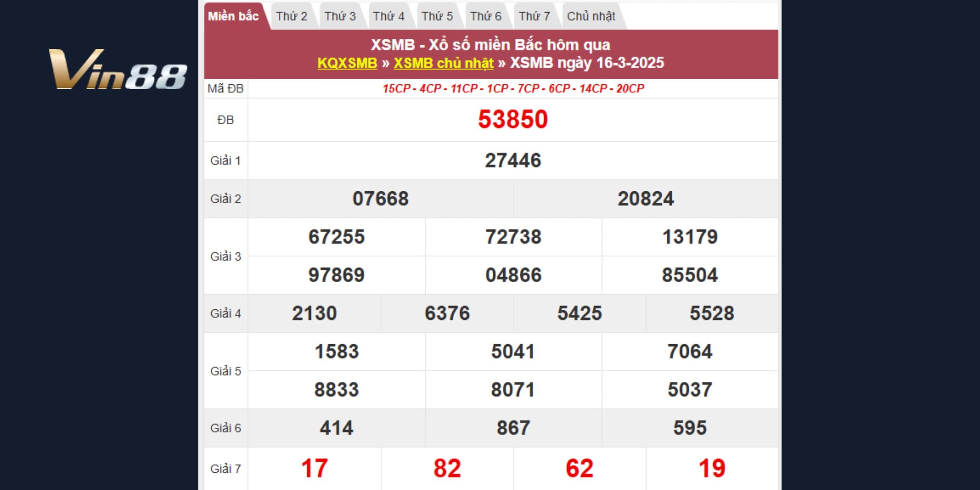Open the Thứ 7 tab

click(535, 16)
